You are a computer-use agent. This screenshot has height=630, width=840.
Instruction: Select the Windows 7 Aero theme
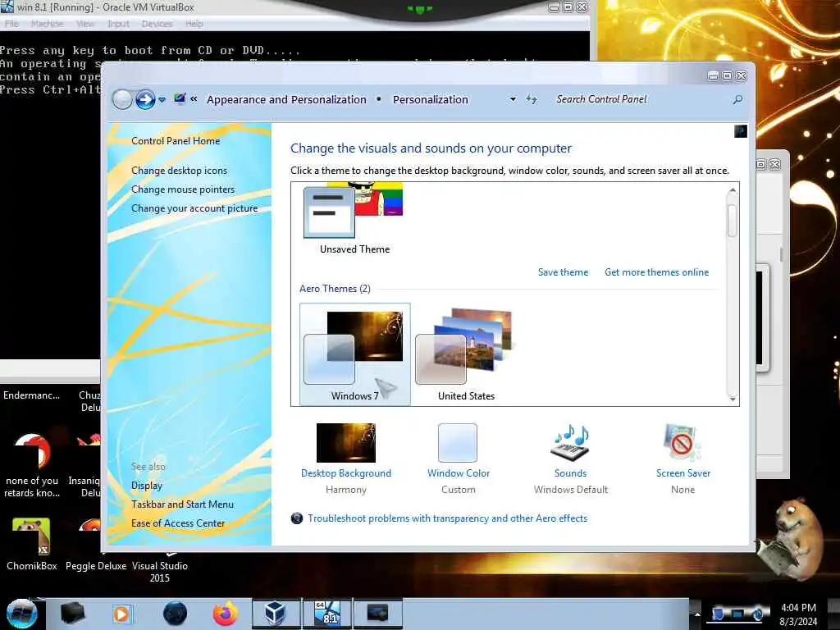354,354
